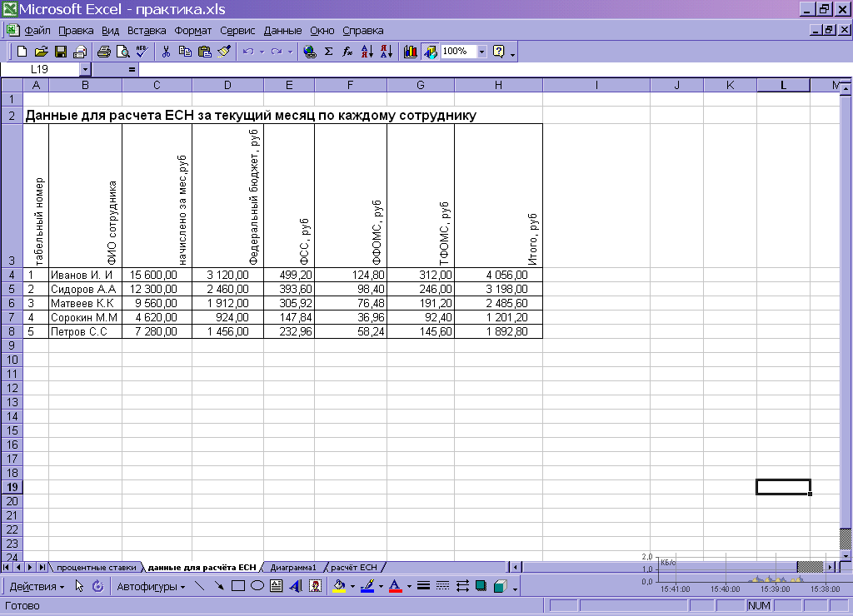Image resolution: width=853 pixels, height=616 pixels.
Task: Click the Name Box showing L19
Action: coord(40,69)
